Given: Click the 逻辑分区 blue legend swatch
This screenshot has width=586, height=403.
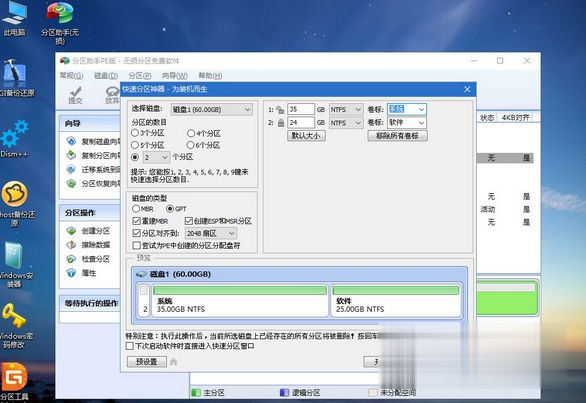Looking at the screenshot, I should point(284,393).
